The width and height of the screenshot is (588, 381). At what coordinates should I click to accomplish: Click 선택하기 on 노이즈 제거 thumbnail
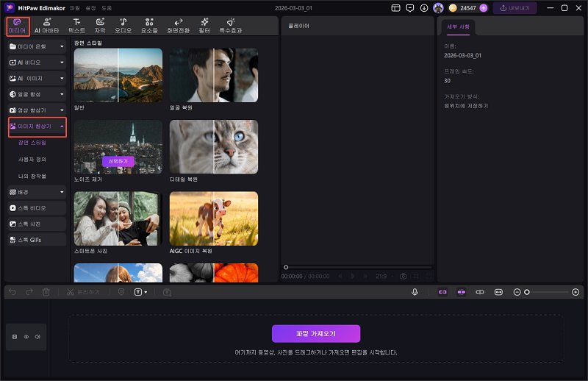(118, 161)
